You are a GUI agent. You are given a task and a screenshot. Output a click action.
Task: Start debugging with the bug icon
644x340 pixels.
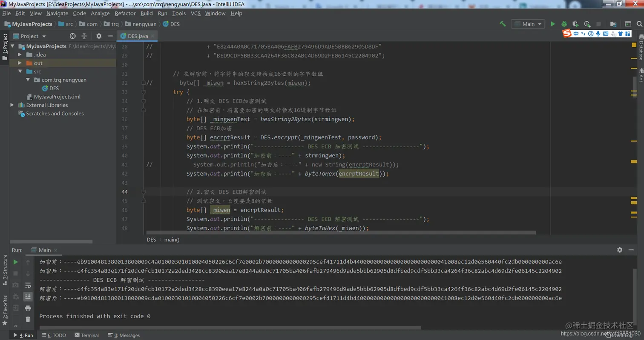[564, 24]
